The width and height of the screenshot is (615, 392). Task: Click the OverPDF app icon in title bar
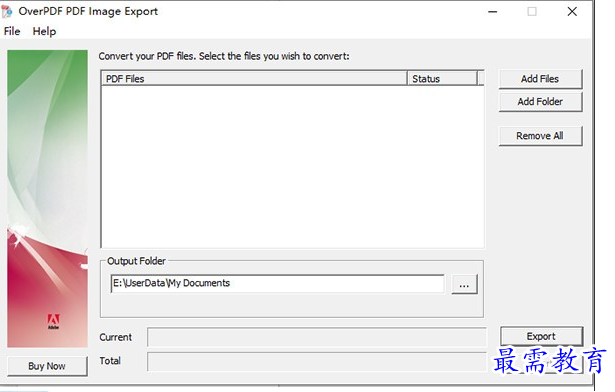[x=7, y=11]
